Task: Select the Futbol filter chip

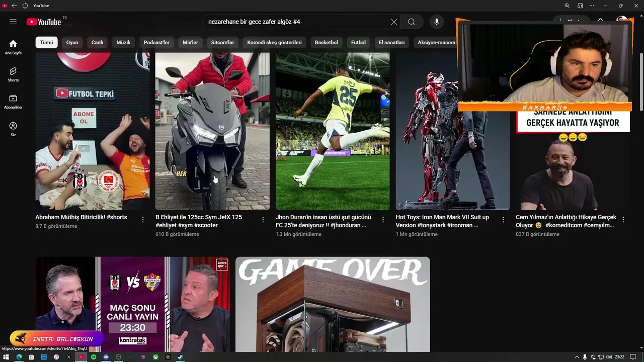Action: tap(358, 43)
